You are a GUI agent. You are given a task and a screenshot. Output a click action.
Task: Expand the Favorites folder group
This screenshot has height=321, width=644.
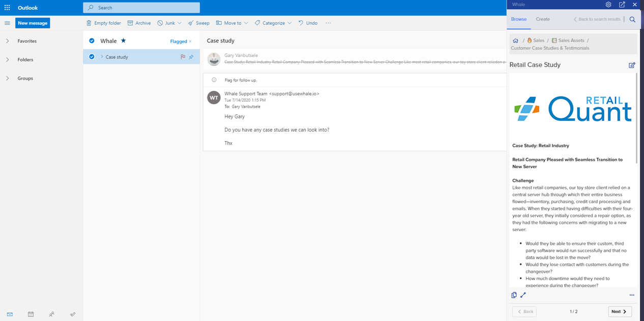click(8, 41)
